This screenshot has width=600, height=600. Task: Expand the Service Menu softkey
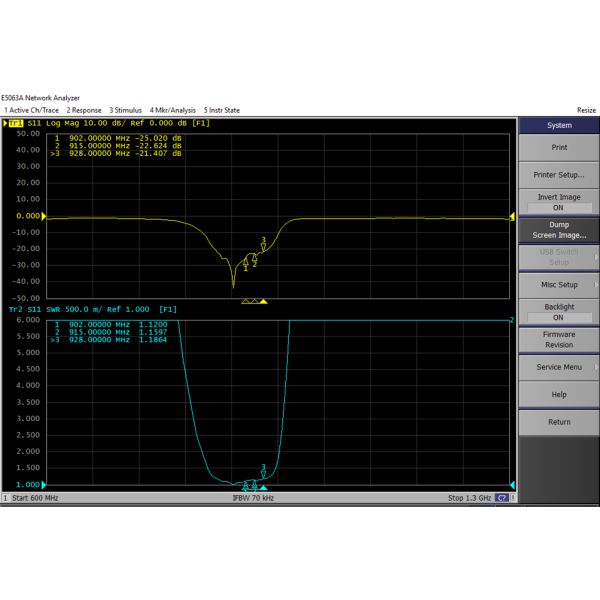(559, 367)
